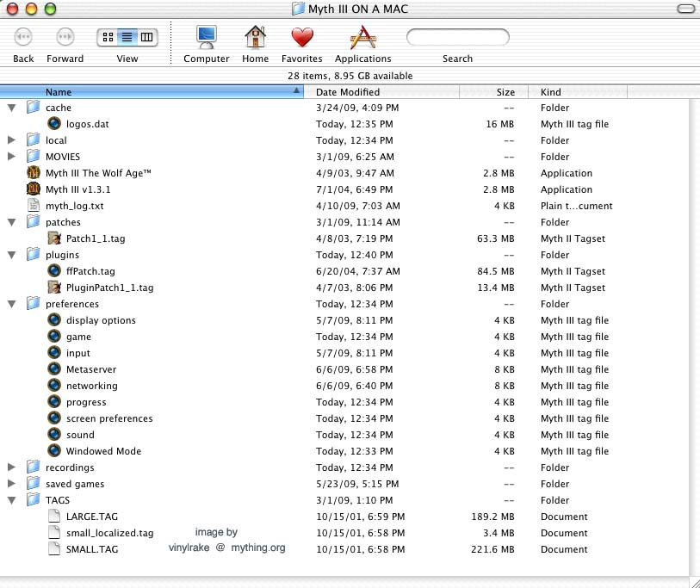Screen dimensions: 700x588
Task: Select the logos.dat file icon
Action: [54, 123]
